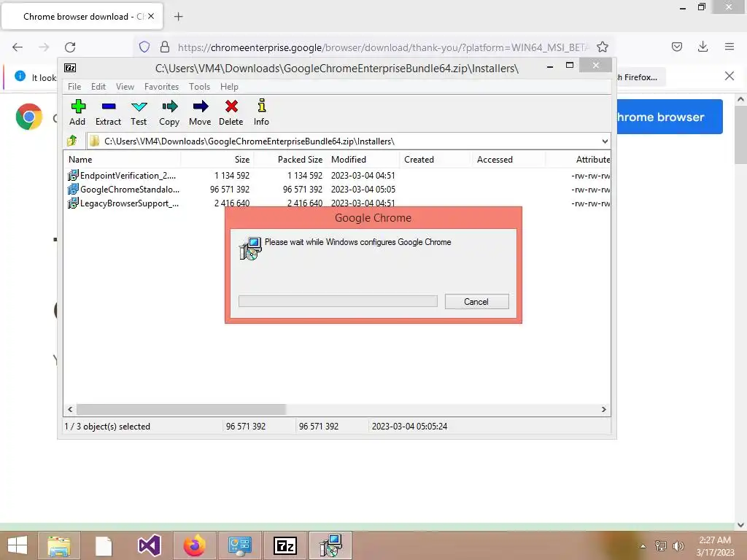Close the Chrome browser download tab
This screenshot has height=560, width=747.
tap(151, 16)
